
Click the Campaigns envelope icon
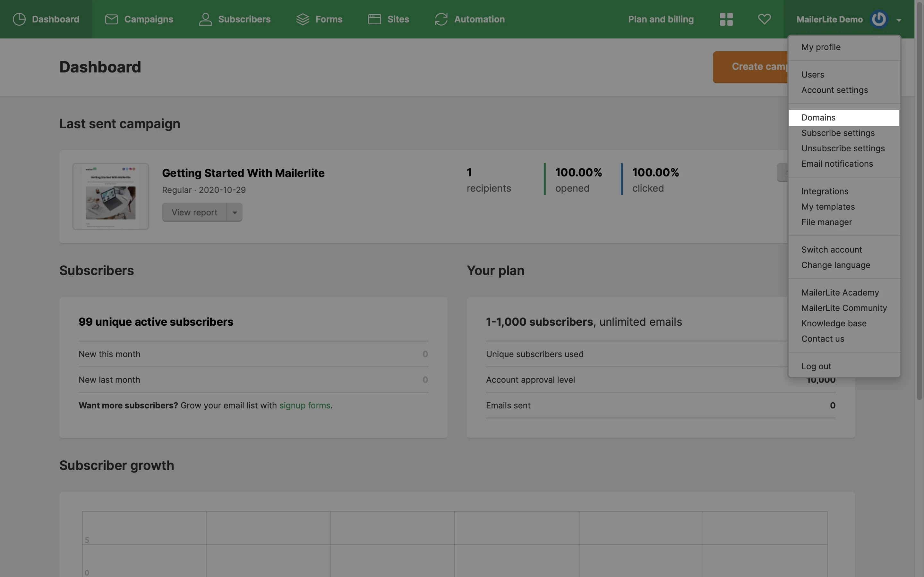click(x=111, y=19)
